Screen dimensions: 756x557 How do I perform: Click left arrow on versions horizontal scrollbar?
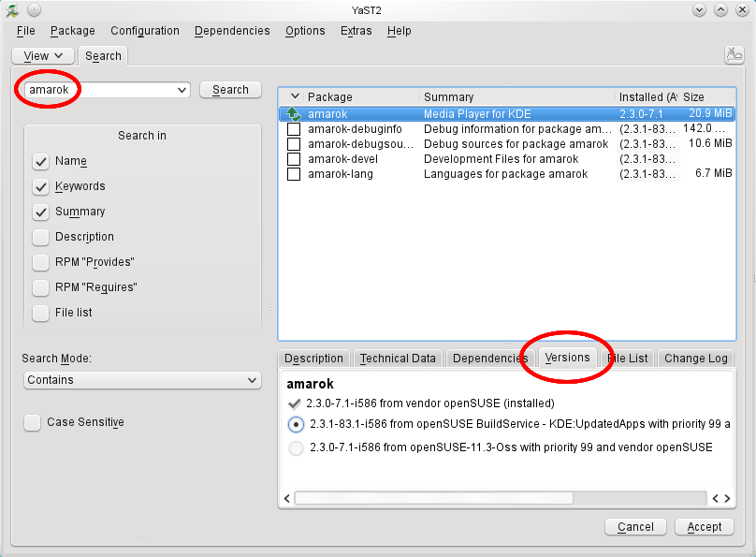tap(287, 499)
